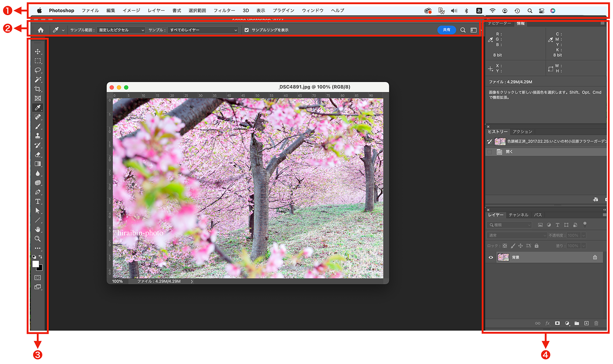Toggle the history source box beside 開く
The width and height of the screenshot is (613, 364).
(x=490, y=152)
